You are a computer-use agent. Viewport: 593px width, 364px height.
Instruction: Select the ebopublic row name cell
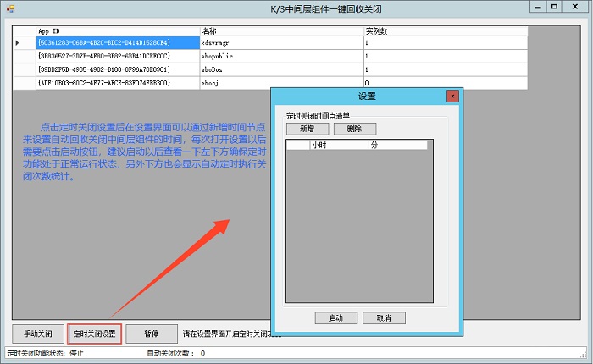280,55
